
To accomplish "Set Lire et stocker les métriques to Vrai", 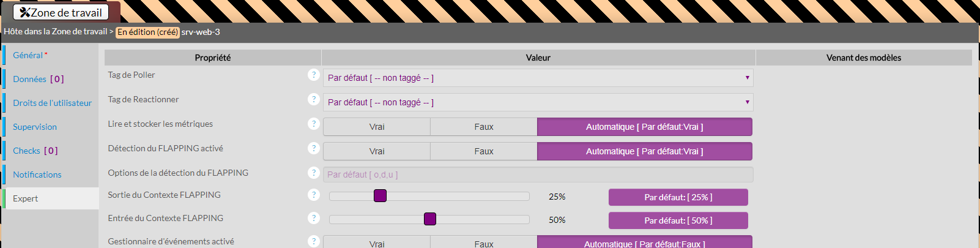I will 377,127.
